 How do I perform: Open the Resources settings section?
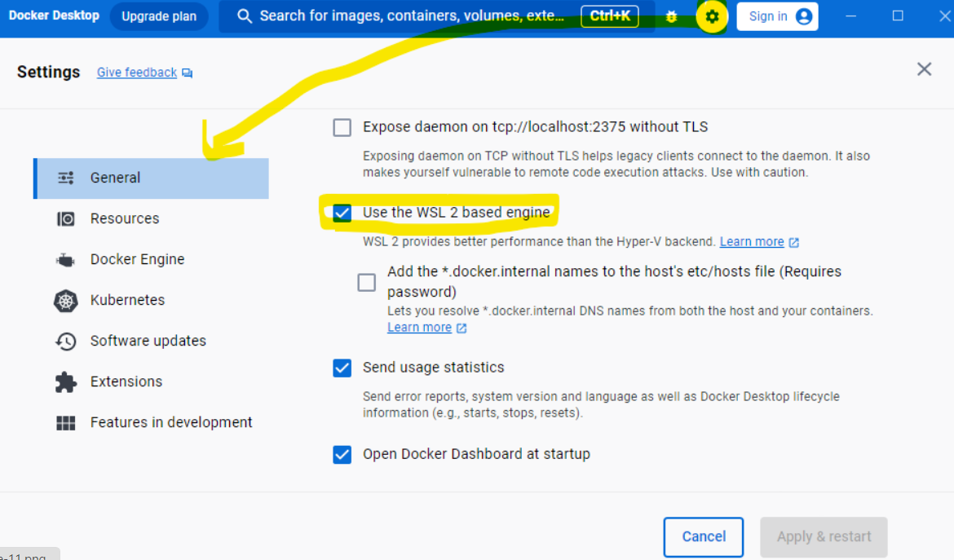151,218
